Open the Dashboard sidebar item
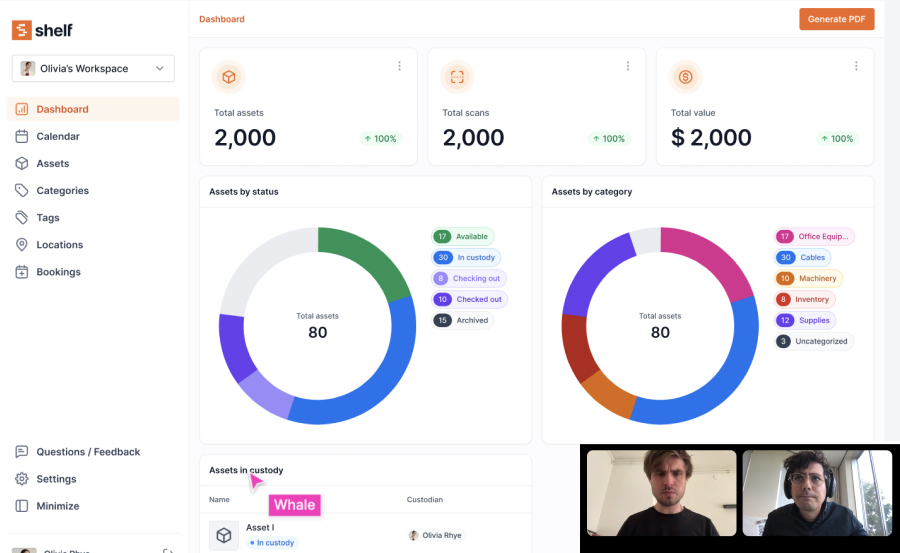Screen dimensions: 900x553 [x=93, y=109]
